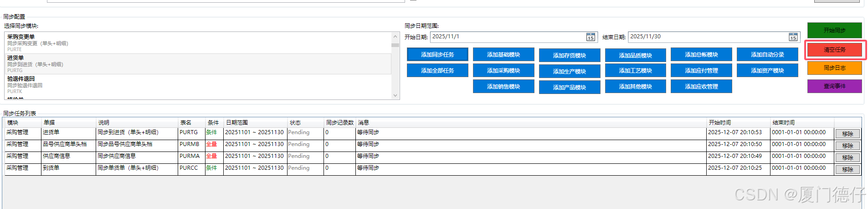Click 添加全部任务 button
Image resolution: width=868 pixels, height=209 pixels.
tap(437, 70)
